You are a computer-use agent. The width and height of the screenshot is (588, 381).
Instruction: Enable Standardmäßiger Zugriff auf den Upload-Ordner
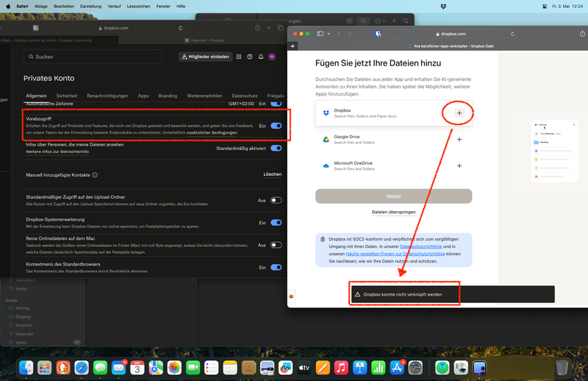[276, 200]
